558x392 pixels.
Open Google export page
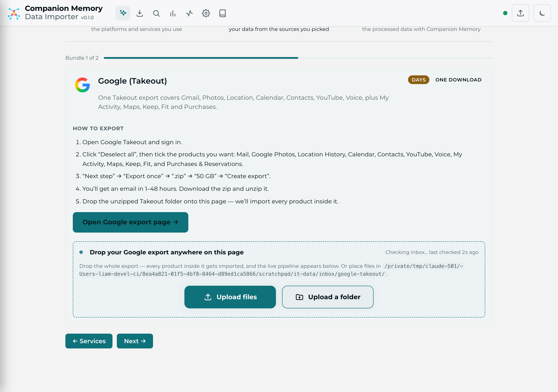coord(131,222)
